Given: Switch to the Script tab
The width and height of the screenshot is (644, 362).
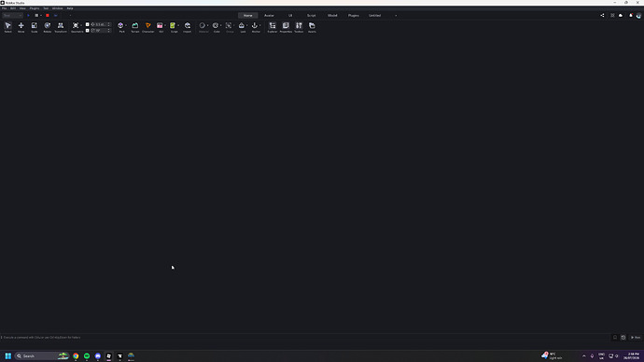Looking at the screenshot, I should pos(312,15).
